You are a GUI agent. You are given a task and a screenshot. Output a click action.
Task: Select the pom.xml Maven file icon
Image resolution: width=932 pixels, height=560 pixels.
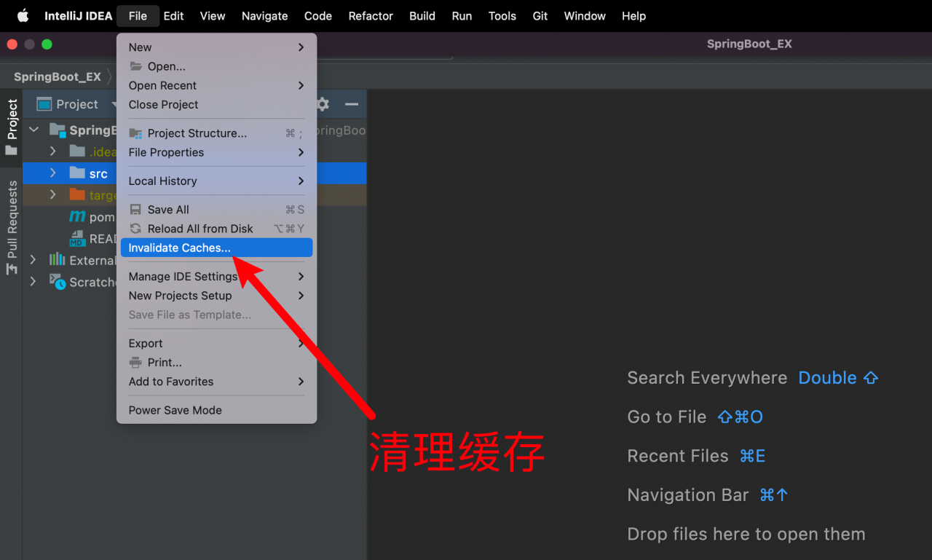(x=77, y=217)
